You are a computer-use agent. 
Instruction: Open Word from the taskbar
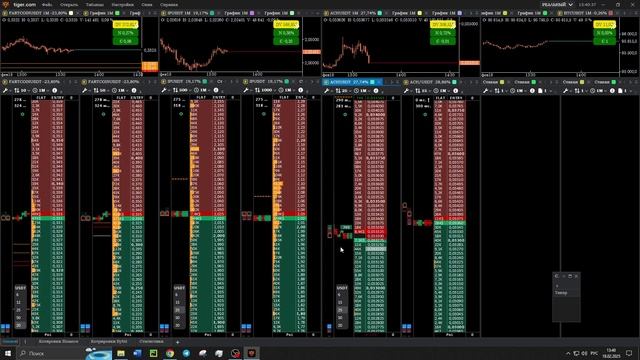[137, 353]
